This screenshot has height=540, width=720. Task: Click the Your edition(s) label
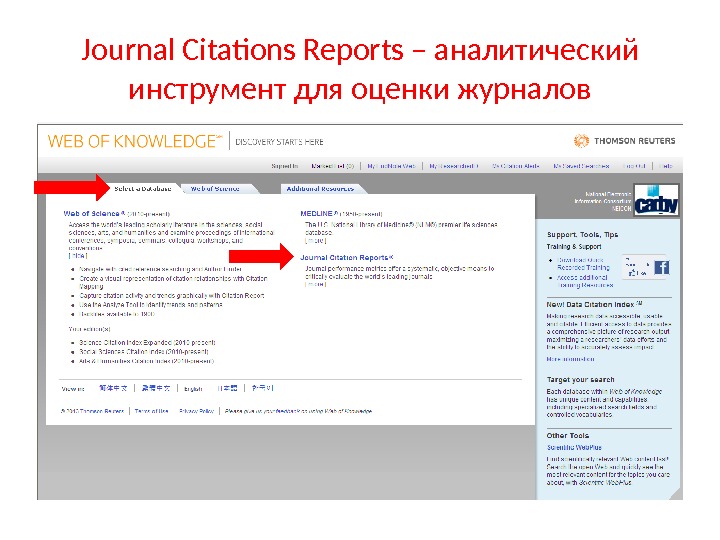[90, 329]
